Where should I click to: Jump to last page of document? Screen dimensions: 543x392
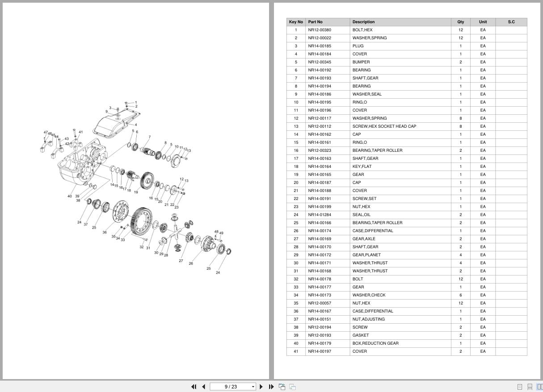[271, 387]
